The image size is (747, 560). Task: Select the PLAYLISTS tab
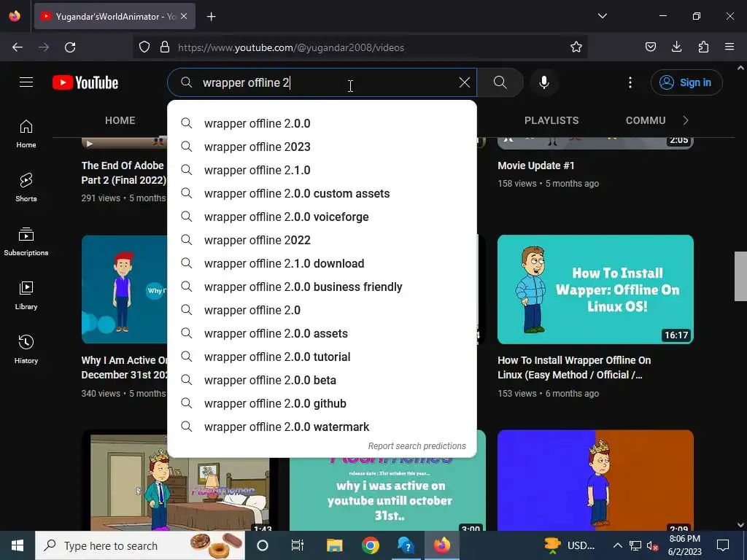click(x=551, y=120)
